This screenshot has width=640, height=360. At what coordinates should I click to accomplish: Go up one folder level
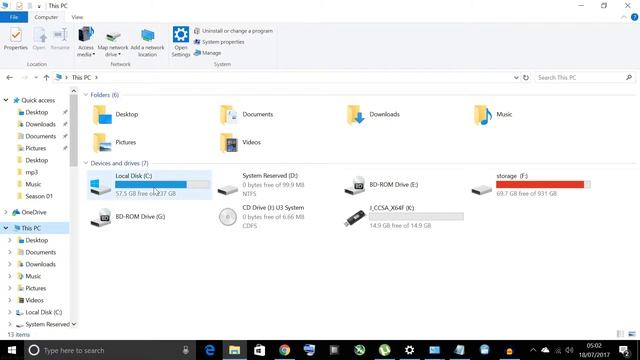pos(46,78)
